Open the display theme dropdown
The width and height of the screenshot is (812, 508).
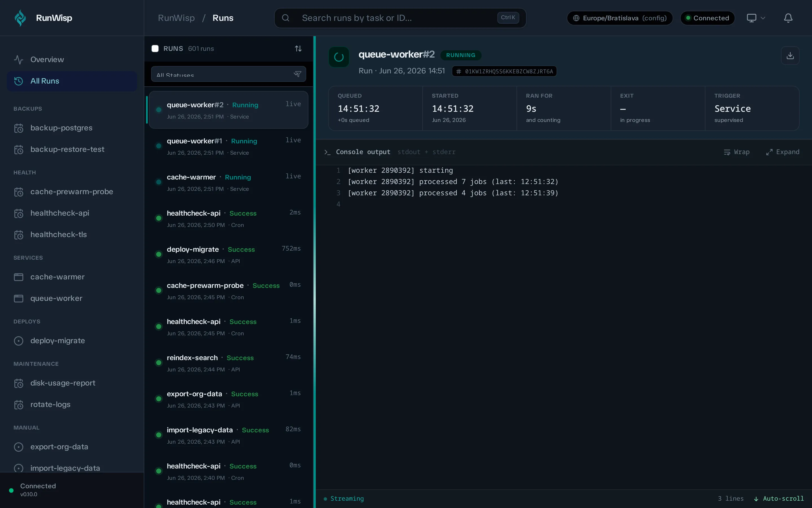click(x=756, y=18)
